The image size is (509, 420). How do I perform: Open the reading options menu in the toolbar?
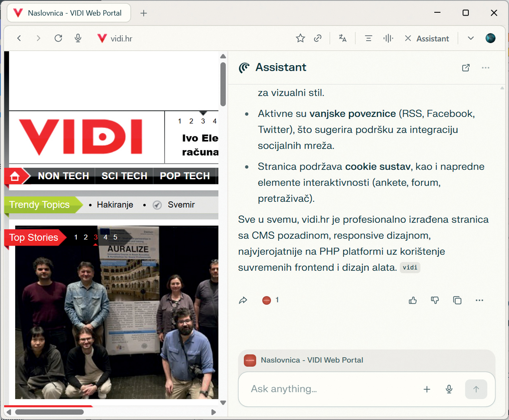[368, 38]
